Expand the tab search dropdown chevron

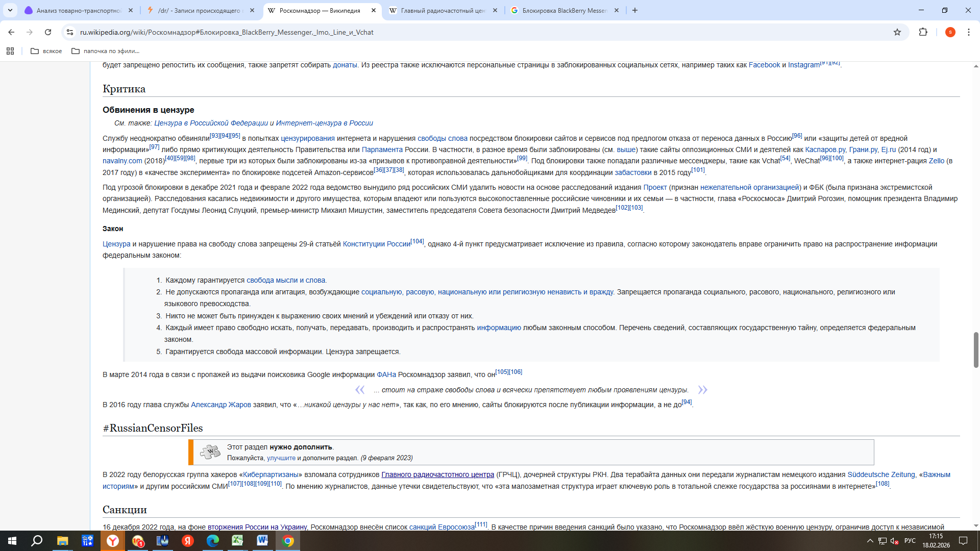pos(10,10)
